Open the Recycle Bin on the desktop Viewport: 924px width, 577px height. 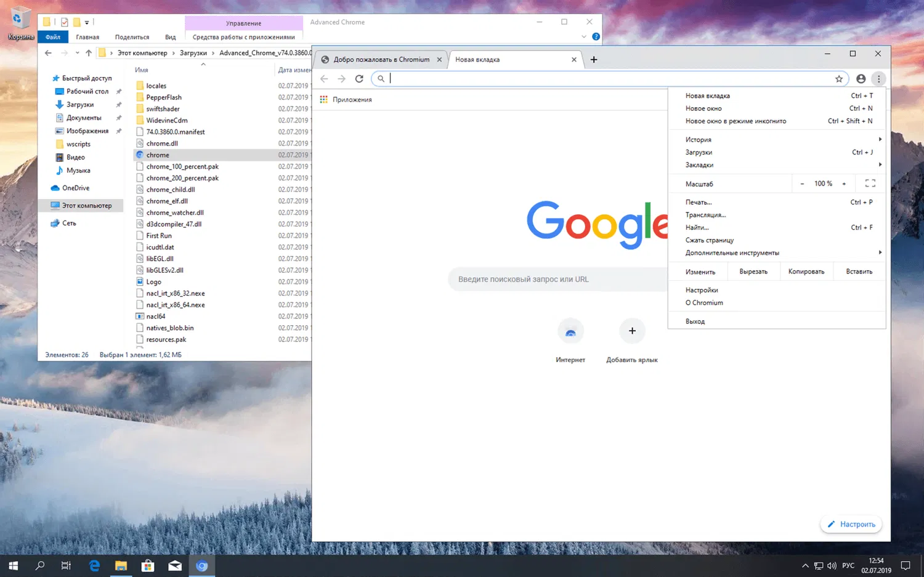pyautogui.click(x=21, y=23)
